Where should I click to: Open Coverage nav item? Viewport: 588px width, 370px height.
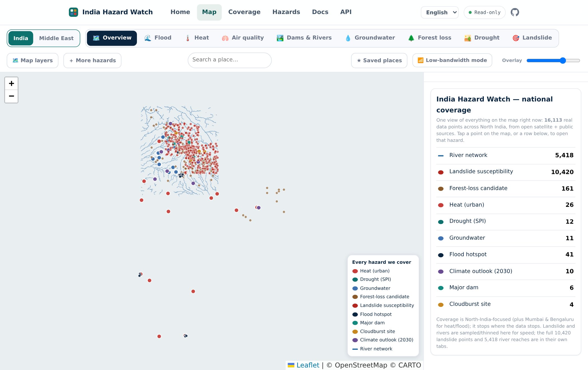click(244, 12)
